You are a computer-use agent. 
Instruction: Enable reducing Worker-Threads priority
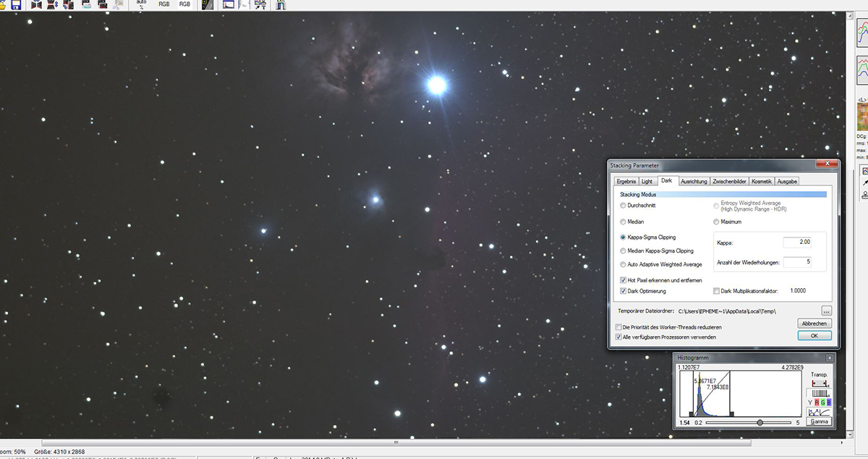coord(618,327)
